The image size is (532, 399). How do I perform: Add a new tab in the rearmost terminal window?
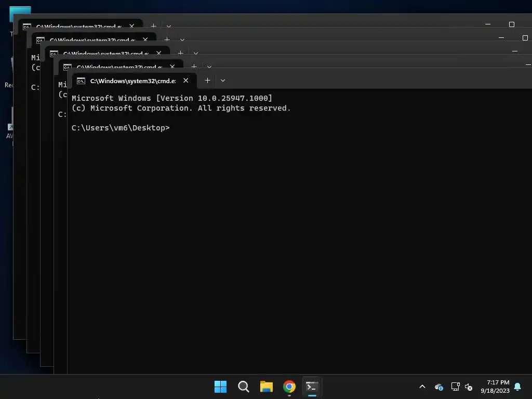(x=153, y=25)
